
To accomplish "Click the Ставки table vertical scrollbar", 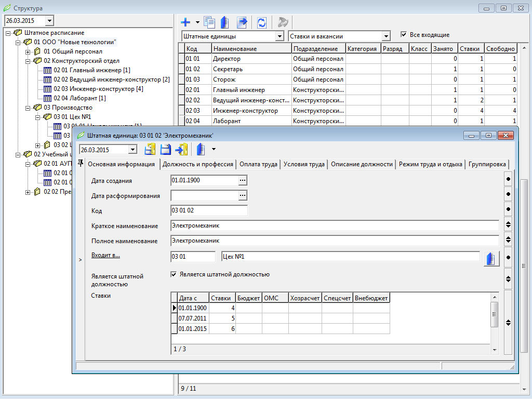I will (495, 323).
